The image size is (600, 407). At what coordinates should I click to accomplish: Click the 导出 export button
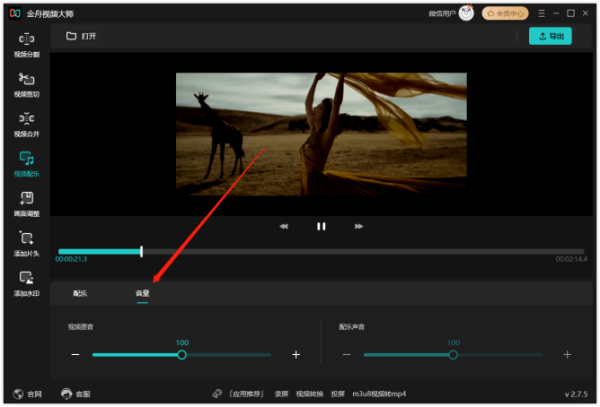550,36
